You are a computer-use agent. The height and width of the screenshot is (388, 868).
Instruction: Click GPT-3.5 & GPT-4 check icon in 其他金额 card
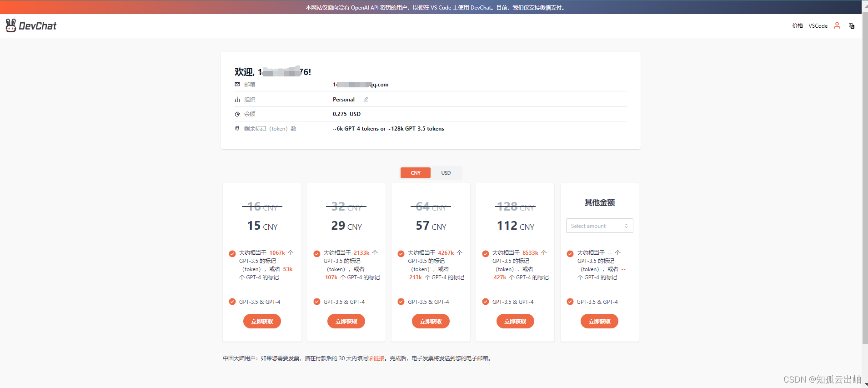[570, 302]
